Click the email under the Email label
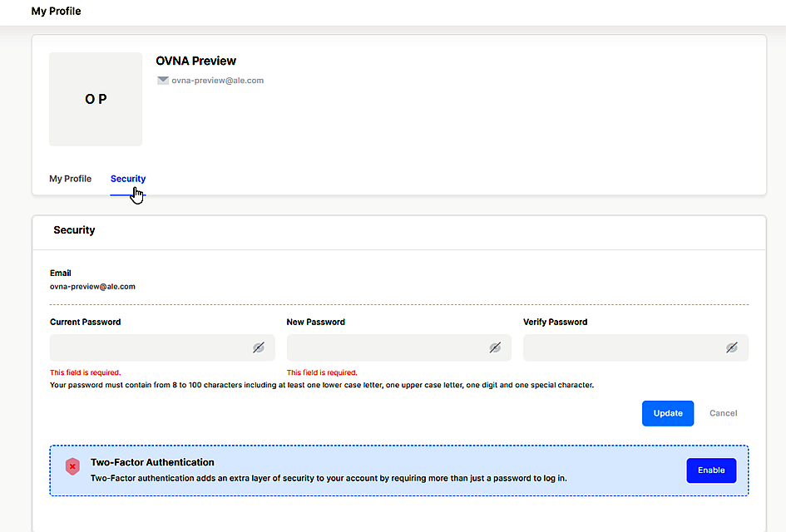786x532 pixels. click(x=92, y=286)
